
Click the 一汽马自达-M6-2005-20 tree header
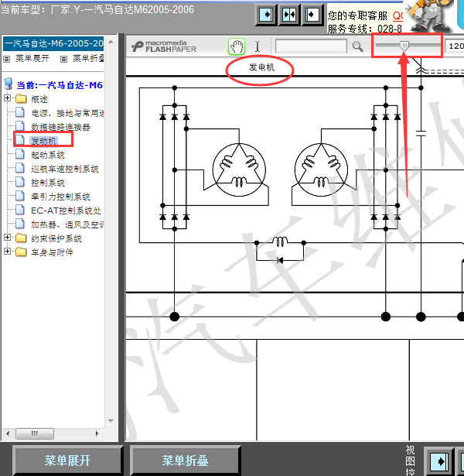point(53,43)
